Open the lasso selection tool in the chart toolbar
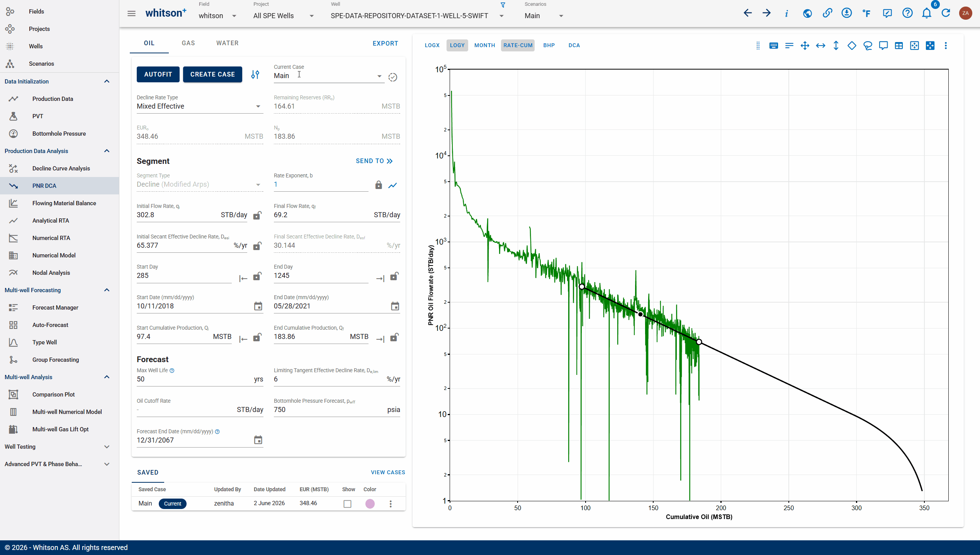980x555 pixels. (x=868, y=46)
